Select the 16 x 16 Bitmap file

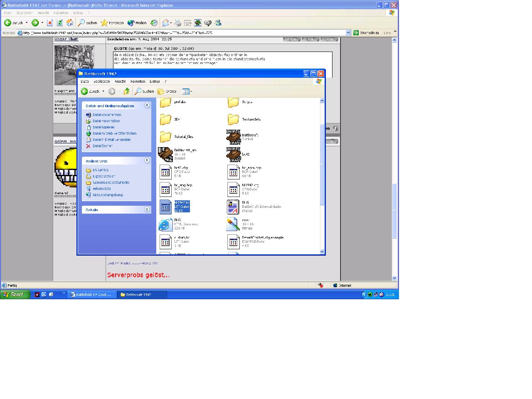(233, 224)
